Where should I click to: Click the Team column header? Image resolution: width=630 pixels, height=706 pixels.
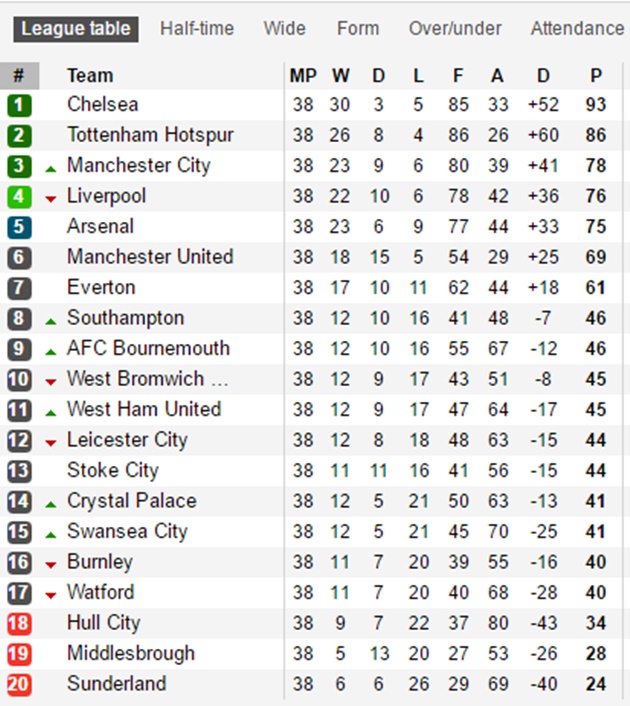(x=90, y=76)
